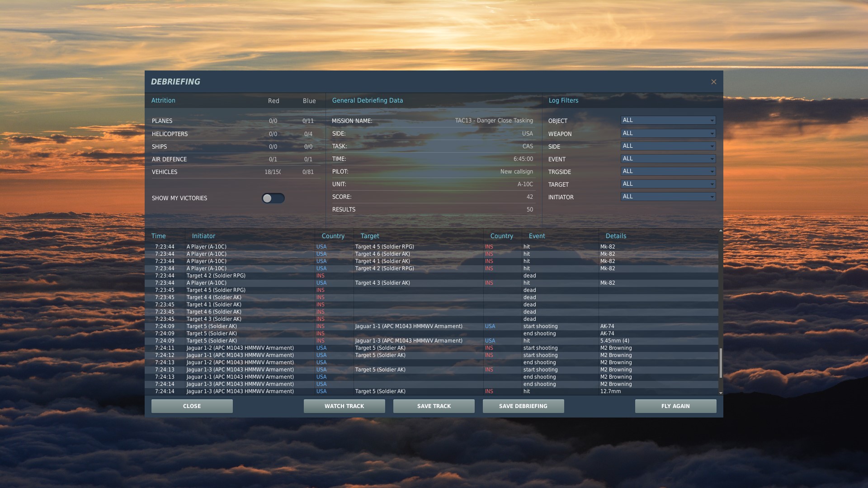This screenshot has height=488, width=868.
Task: Click the RESULTS value 50
Action: 529,210
